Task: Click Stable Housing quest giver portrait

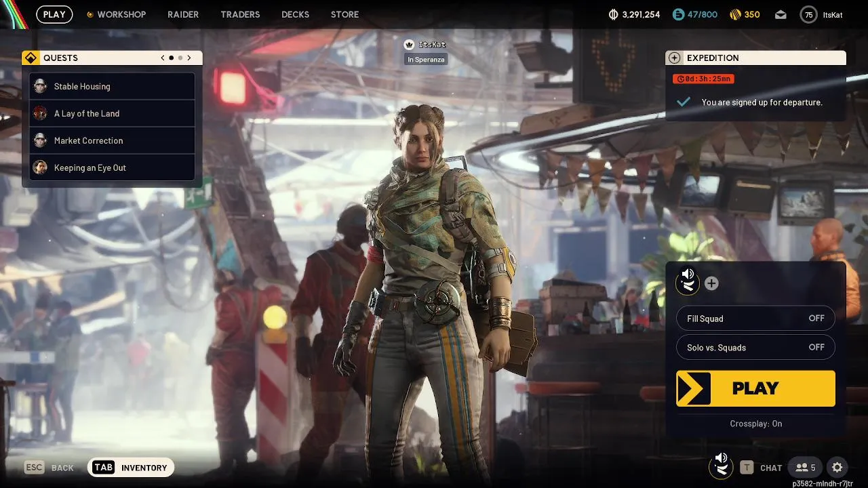Action: (x=40, y=86)
